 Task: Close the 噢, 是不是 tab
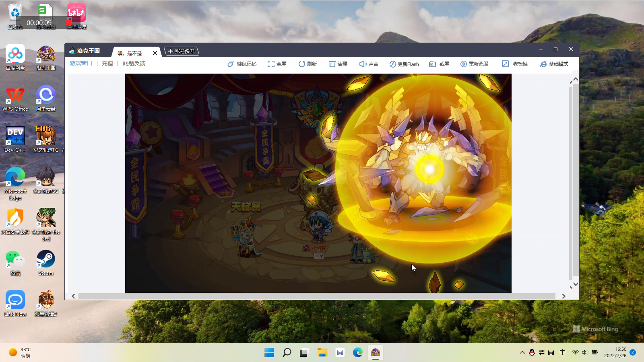(155, 53)
